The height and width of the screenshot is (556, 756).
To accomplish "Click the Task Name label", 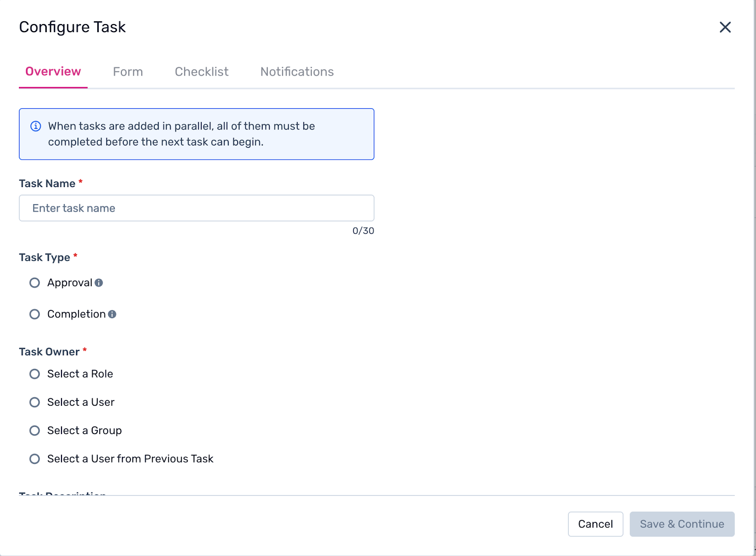I will 47,184.
